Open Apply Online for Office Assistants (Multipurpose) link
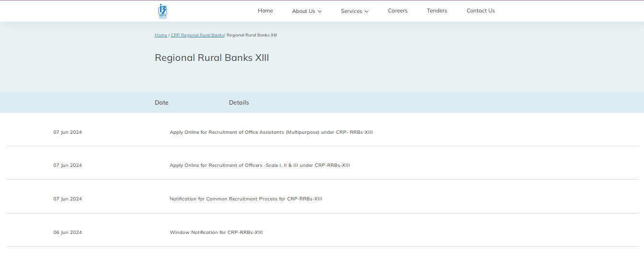644x258 pixels. (271, 132)
